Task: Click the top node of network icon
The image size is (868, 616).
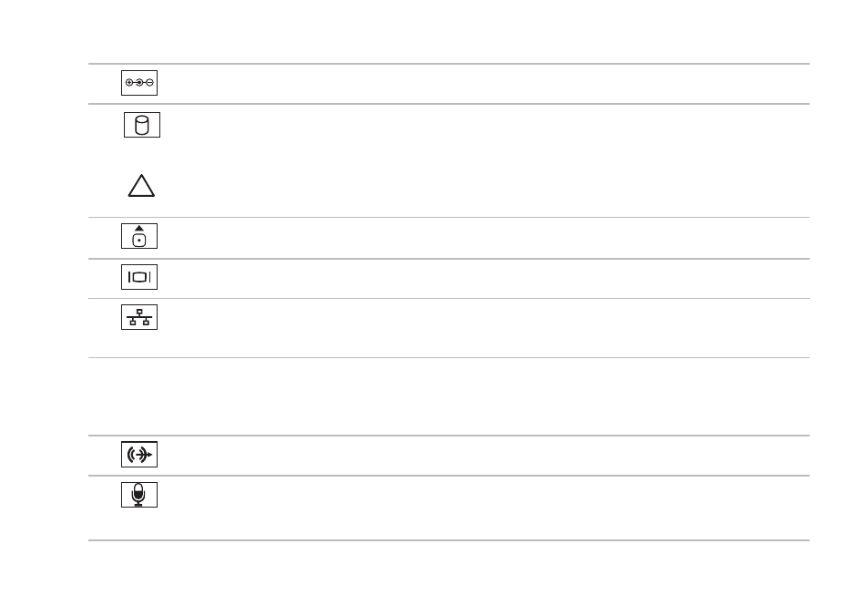Action: pos(139,312)
